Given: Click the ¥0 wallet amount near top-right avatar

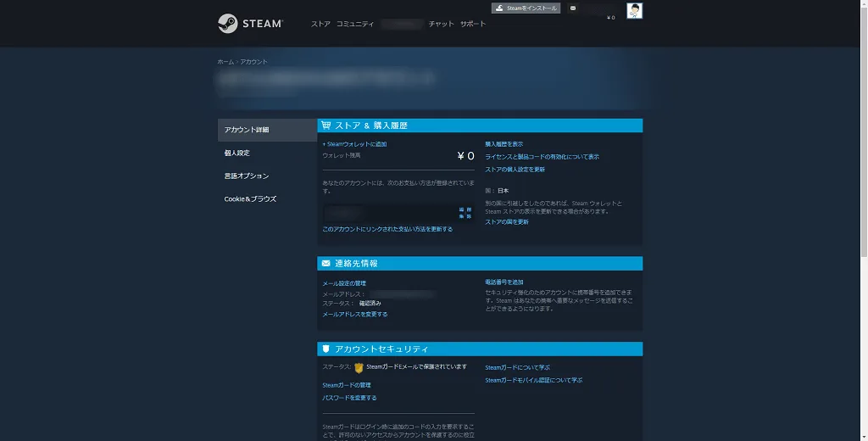Looking at the screenshot, I should pyautogui.click(x=610, y=18).
